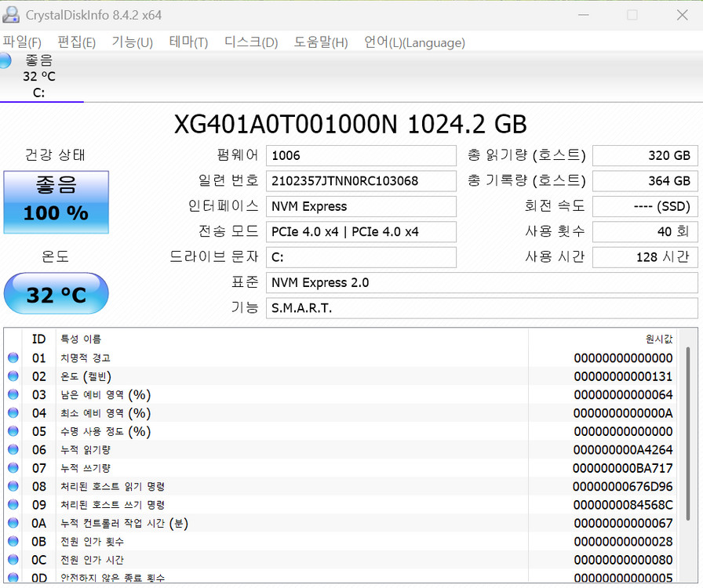Open the 언어(L)(Language) menu
The height and width of the screenshot is (588, 703).
[414, 42]
